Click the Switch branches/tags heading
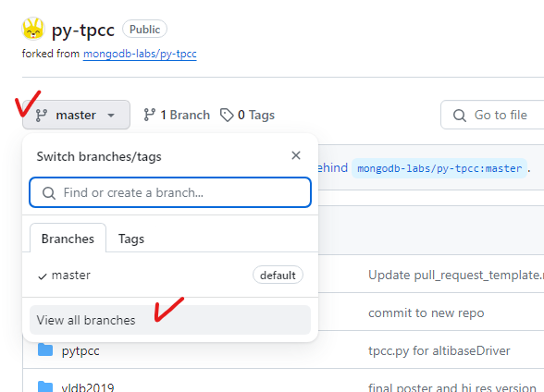The image size is (544, 392). tap(99, 156)
